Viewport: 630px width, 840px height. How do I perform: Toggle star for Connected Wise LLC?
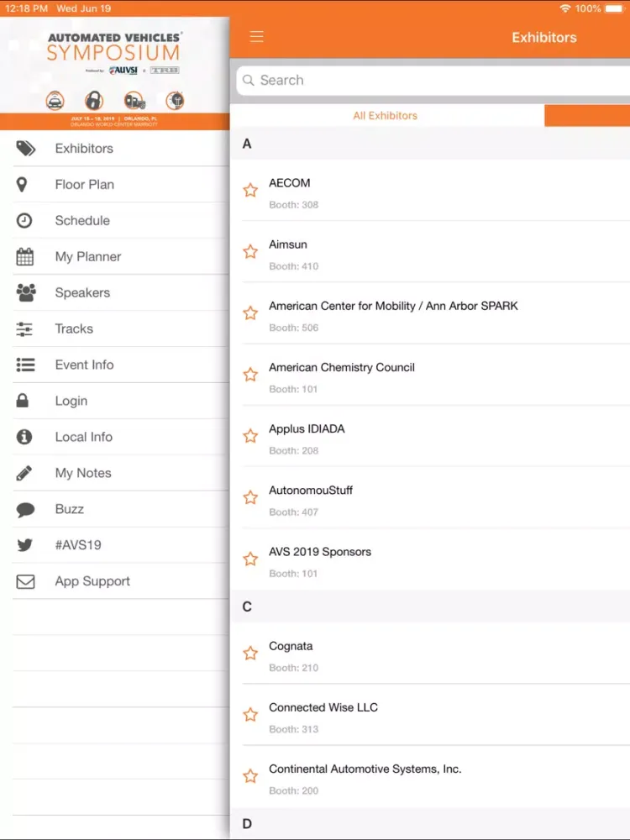coord(250,715)
